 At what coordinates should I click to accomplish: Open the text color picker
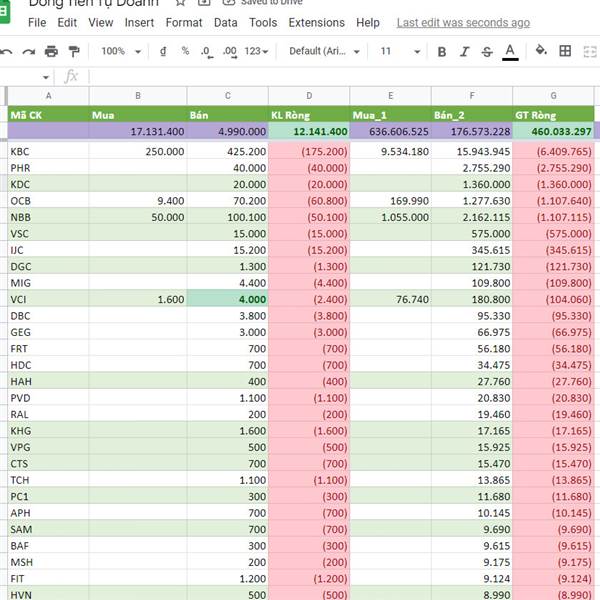(x=510, y=52)
